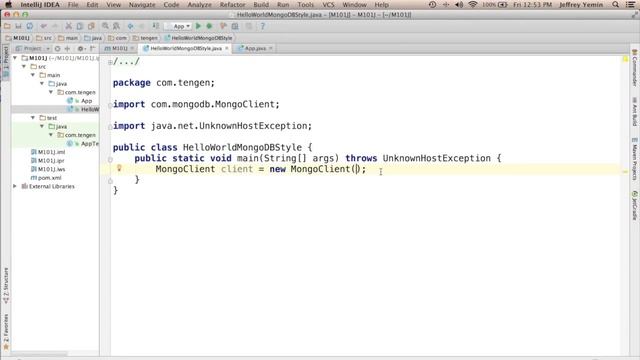Close the HelloWorldMongoDBStyle.java tab

[227, 49]
